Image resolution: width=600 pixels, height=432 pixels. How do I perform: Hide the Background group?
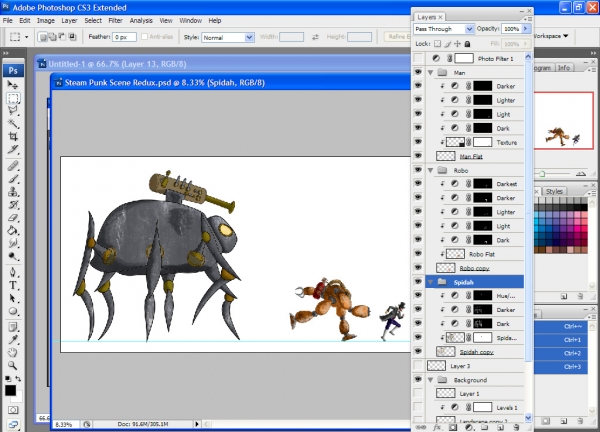coord(418,379)
